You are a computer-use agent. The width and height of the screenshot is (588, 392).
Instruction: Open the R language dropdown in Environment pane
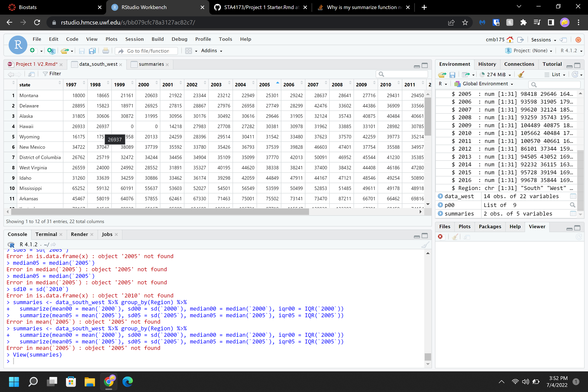[x=443, y=84]
